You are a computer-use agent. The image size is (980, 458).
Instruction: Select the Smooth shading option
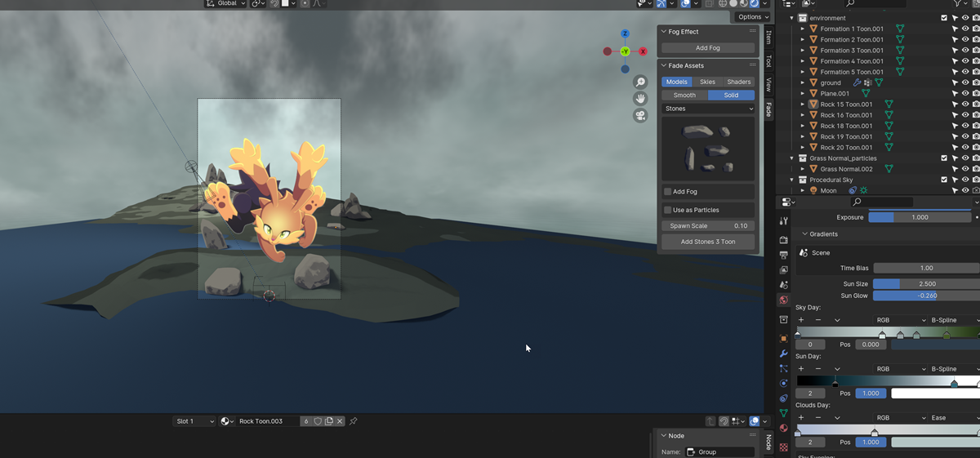click(684, 96)
